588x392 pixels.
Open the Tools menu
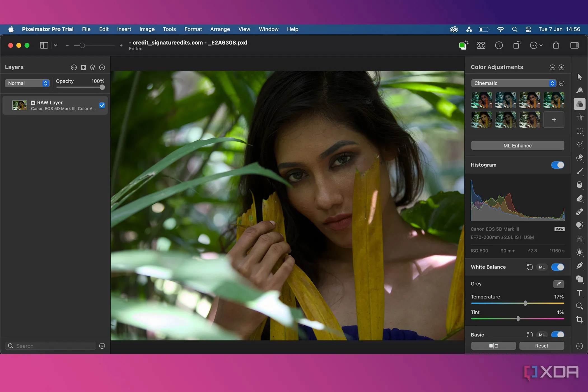[x=169, y=29]
